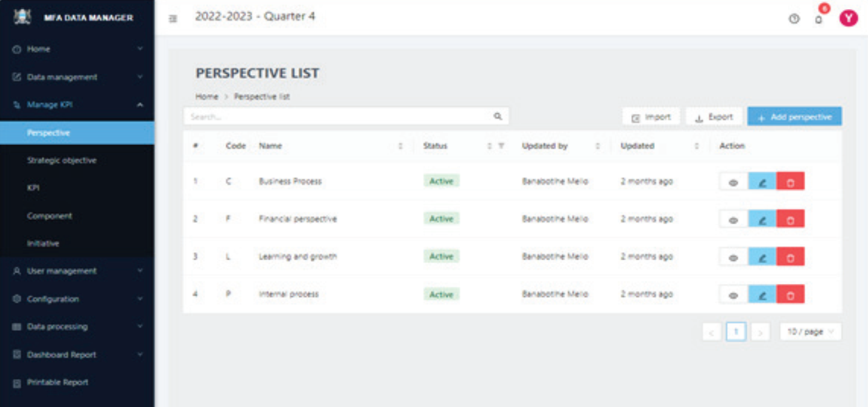Expand the Data processing menu

click(77, 327)
